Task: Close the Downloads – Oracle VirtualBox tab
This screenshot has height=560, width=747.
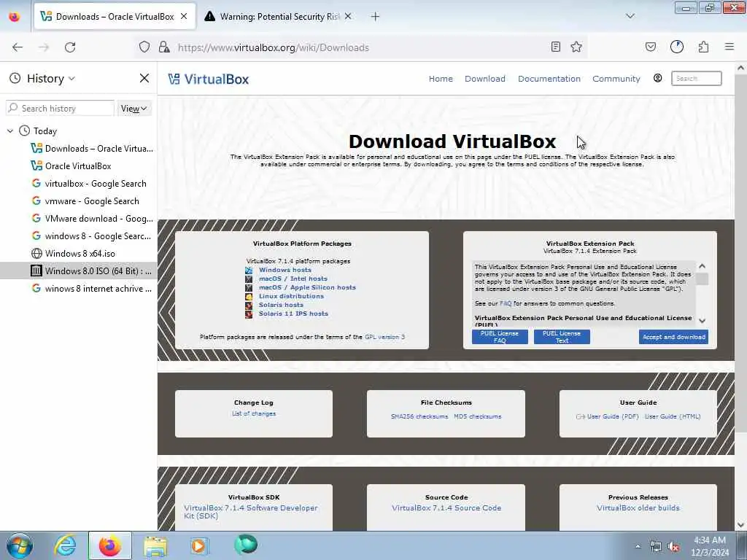Action: click(x=184, y=16)
